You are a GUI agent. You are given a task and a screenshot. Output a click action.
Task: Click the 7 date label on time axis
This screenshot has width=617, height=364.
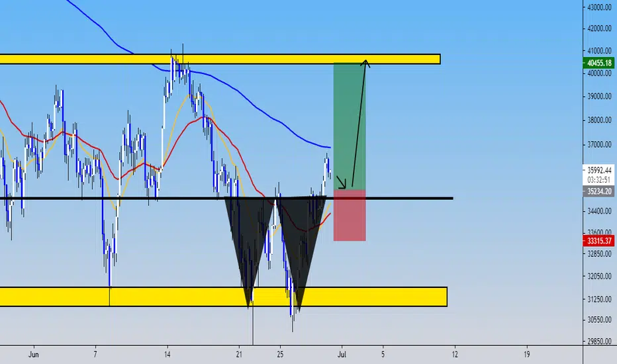[95, 355]
